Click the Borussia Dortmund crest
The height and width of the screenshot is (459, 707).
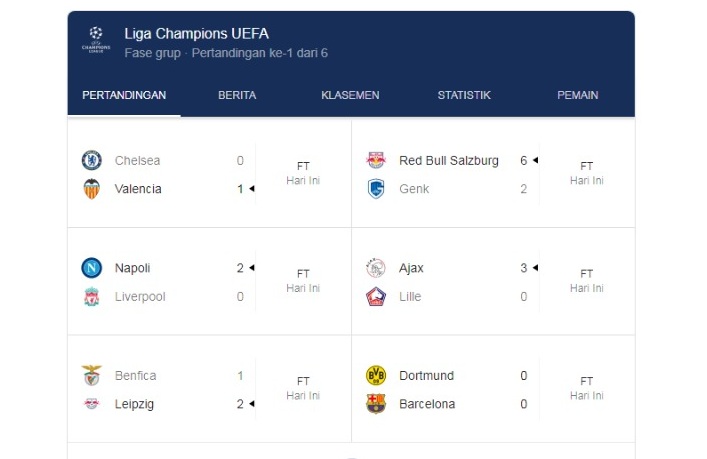click(376, 376)
